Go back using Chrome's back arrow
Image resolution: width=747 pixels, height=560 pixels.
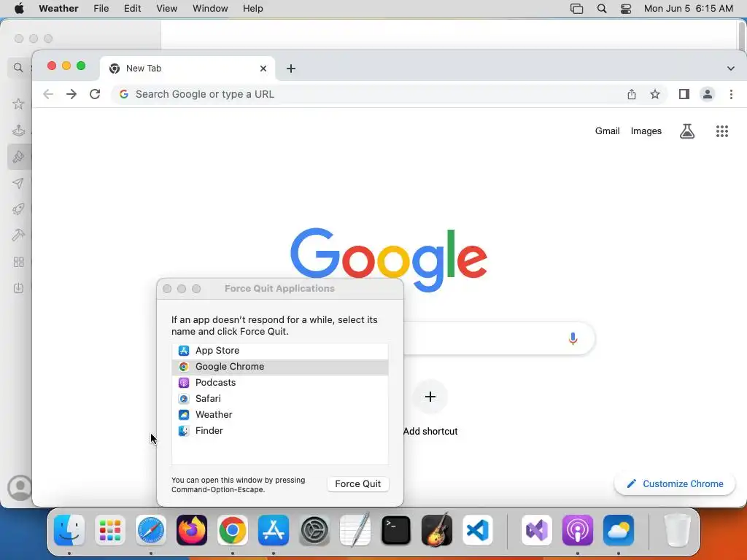click(x=48, y=94)
